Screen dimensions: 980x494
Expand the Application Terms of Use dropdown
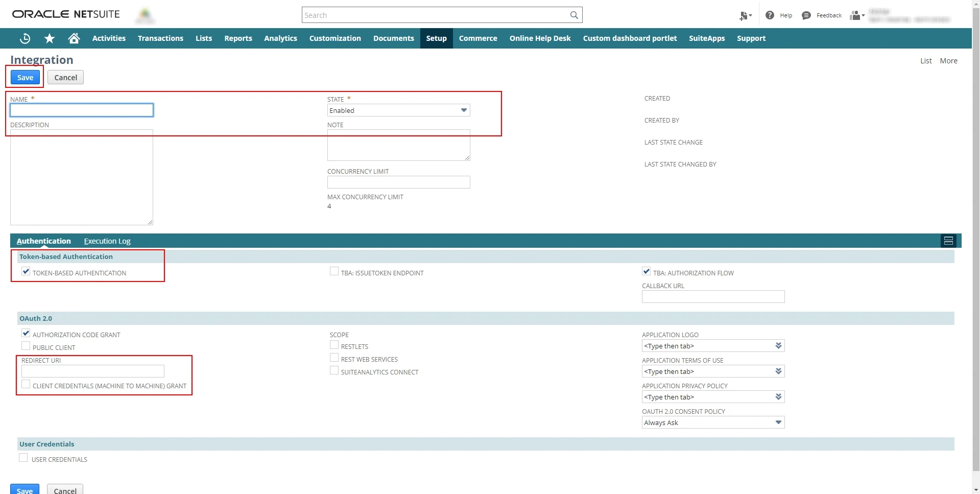(778, 371)
